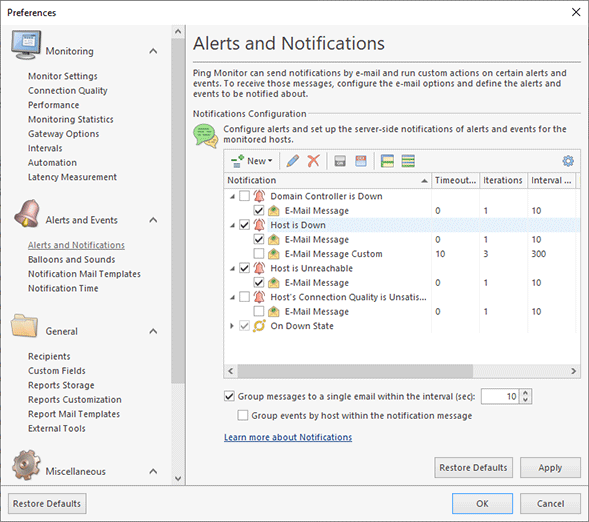
Task: Open External Tools page
Action: (x=57, y=428)
